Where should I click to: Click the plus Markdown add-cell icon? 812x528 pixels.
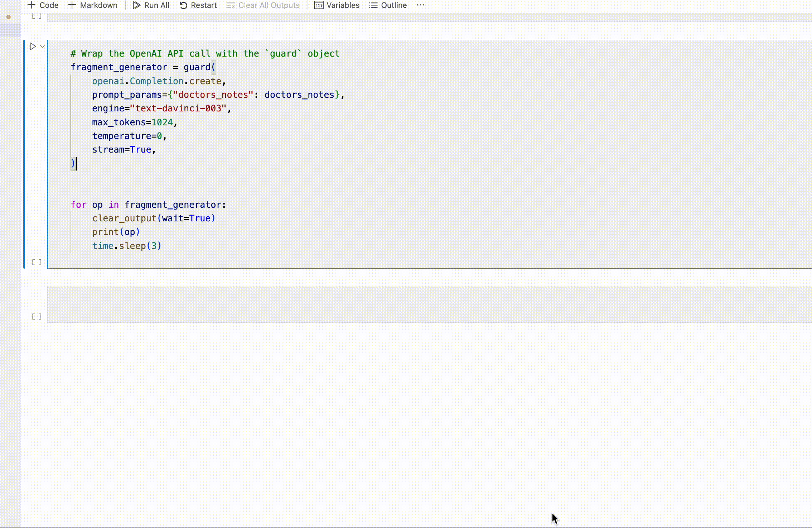tap(72, 5)
